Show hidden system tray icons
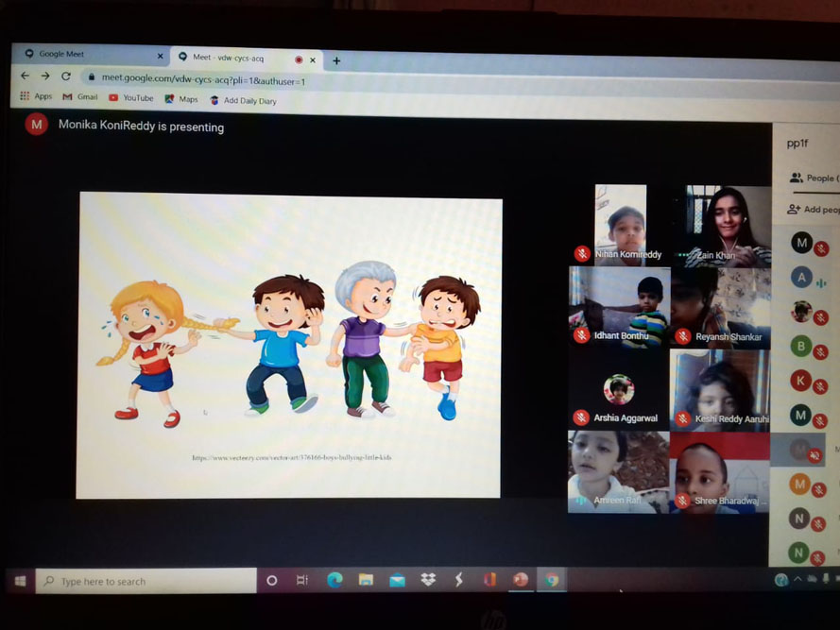The height and width of the screenshot is (630, 840). coord(797,579)
